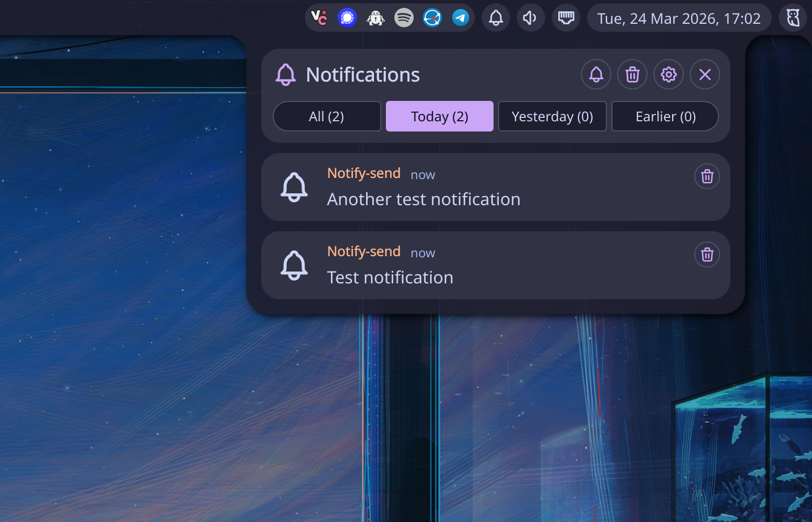
Task: Switch to the All (2) tab
Action: click(x=327, y=116)
